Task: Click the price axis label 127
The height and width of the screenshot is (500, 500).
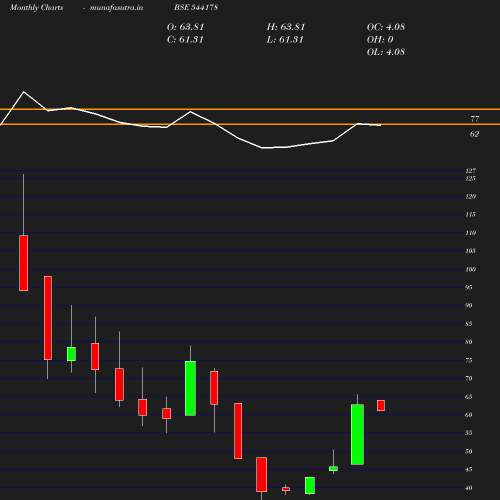Action: 471,171
